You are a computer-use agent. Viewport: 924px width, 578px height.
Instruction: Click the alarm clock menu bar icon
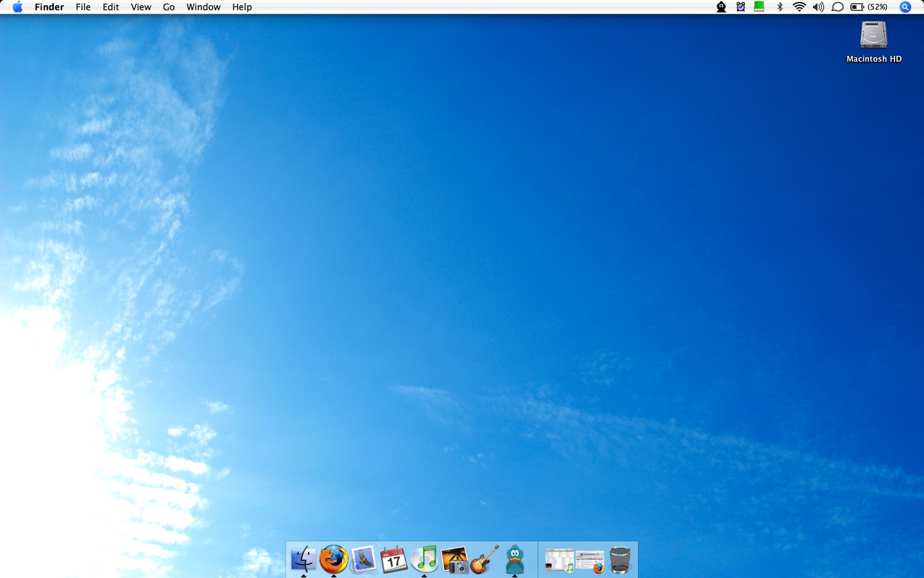pos(740,7)
